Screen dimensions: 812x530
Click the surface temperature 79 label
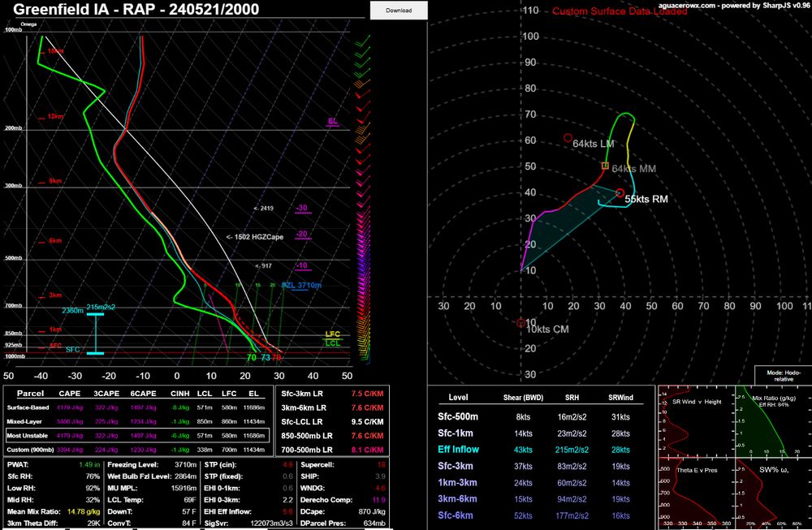pos(277,358)
